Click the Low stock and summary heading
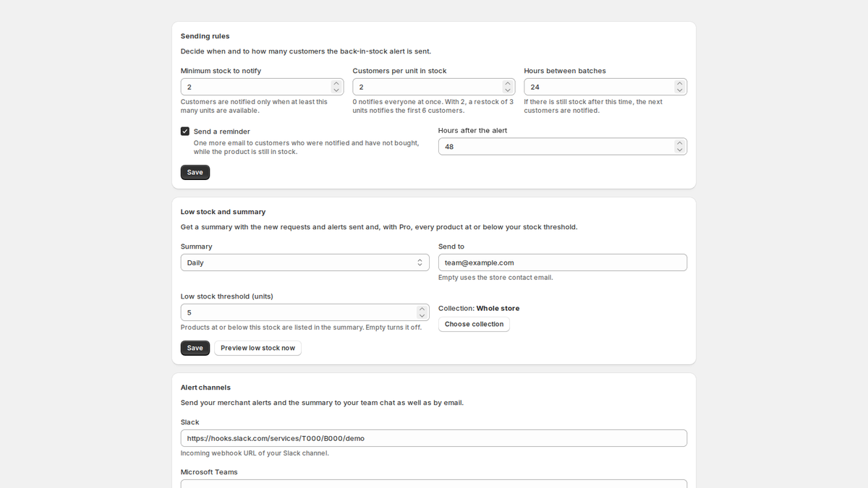 click(x=224, y=212)
